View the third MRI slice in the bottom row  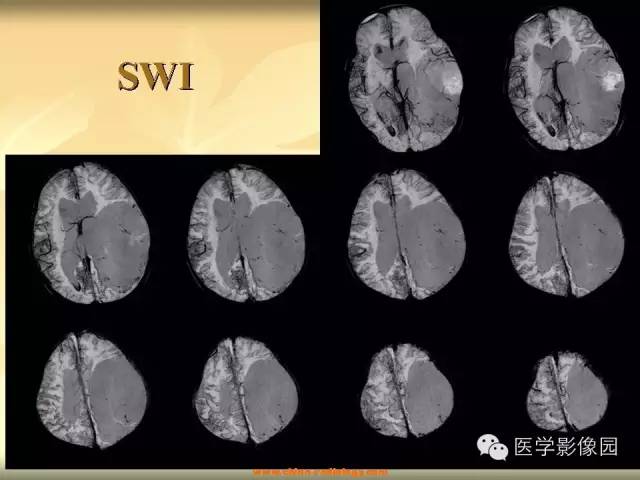coord(407,391)
